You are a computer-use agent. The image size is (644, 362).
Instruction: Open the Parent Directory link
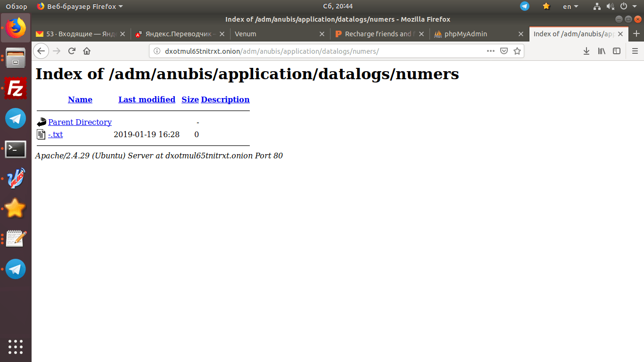pyautogui.click(x=80, y=122)
